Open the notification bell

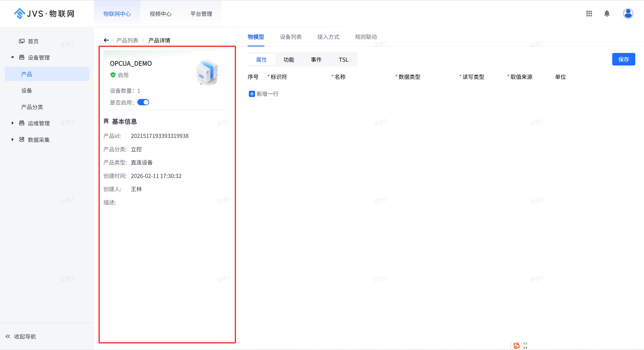point(607,13)
